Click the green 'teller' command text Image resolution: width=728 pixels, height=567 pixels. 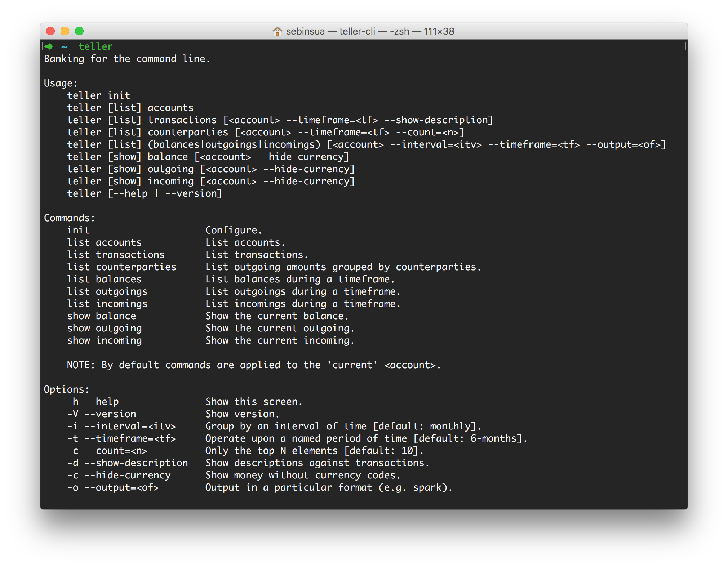(x=96, y=46)
